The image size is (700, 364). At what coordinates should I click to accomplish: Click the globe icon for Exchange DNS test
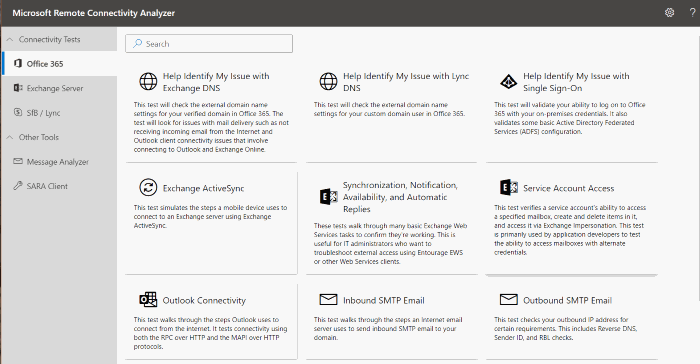pyautogui.click(x=148, y=81)
